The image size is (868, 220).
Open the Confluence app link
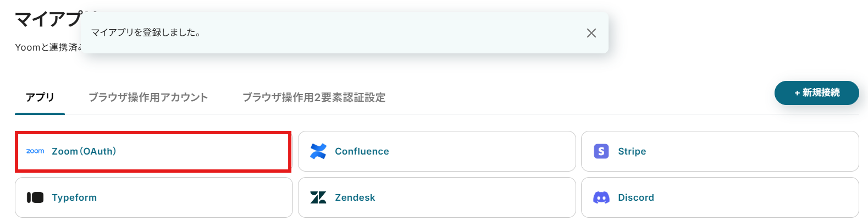coord(362,151)
